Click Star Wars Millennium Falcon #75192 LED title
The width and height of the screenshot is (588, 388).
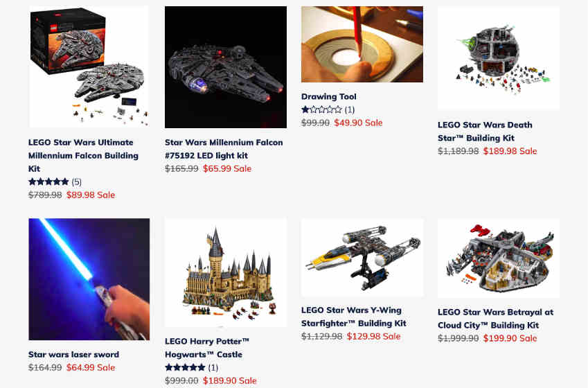point(224,149)
